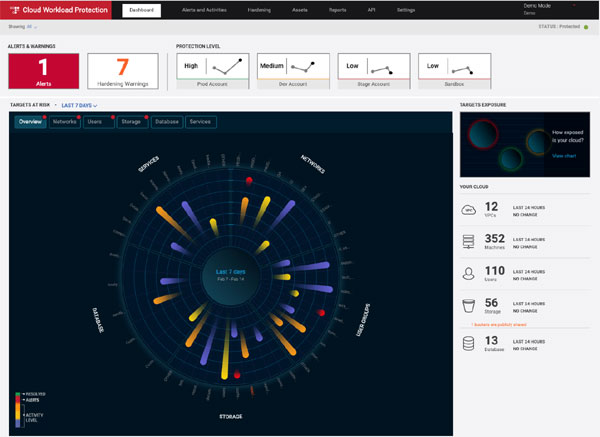
Task: Click the red alert dot near Networks on radar
Action: coord(250,180)
